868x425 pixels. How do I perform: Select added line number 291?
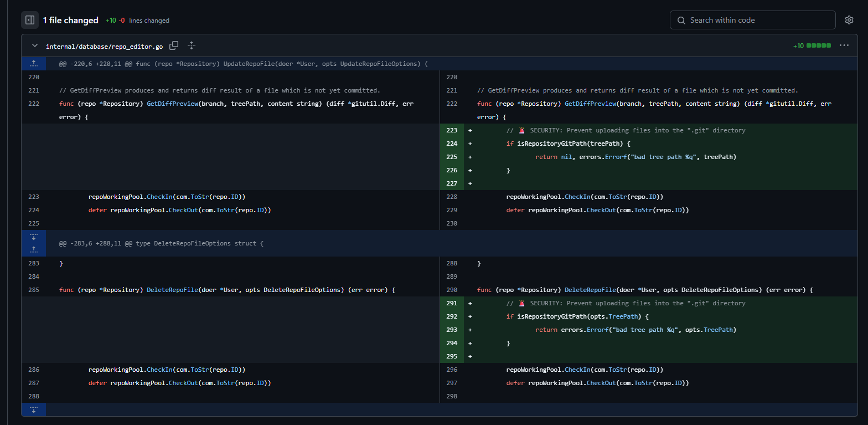point(452,303)
